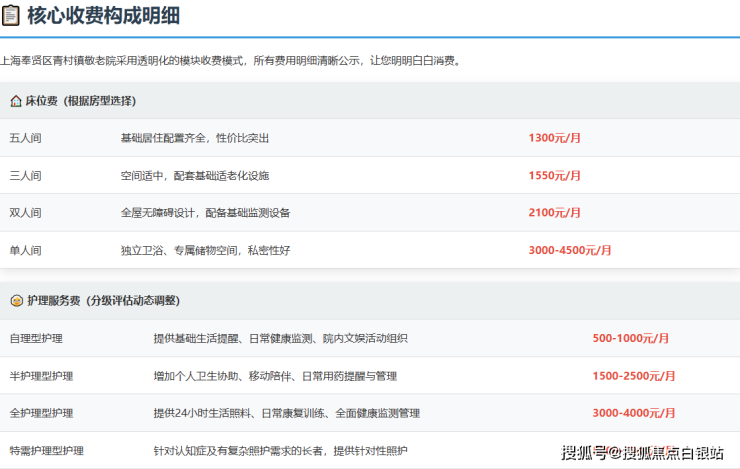This screenshot has width=740, height=469.
Task: Click the clipboard icon beside 核心收费构成明细
Action: 11,15
